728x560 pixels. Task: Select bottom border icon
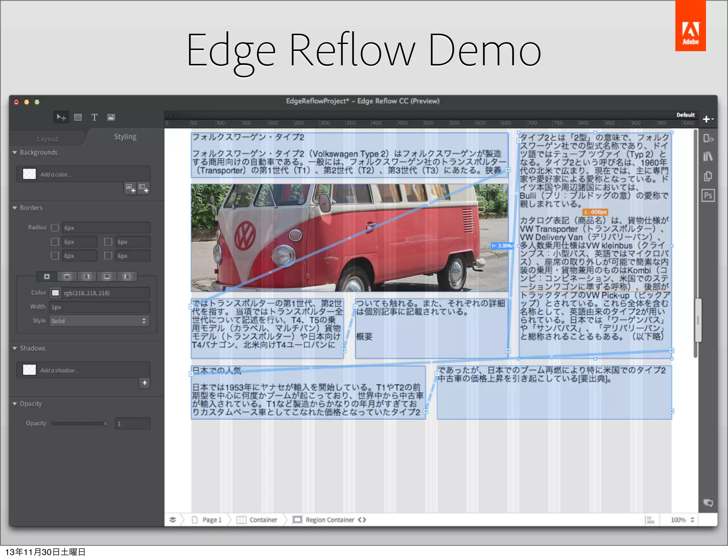107,276
